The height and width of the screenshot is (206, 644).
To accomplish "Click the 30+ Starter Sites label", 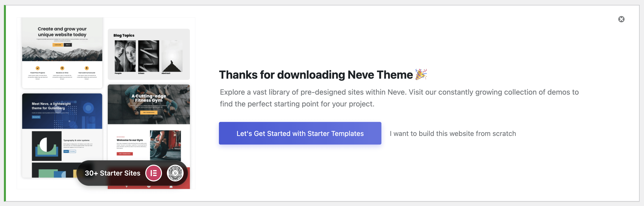I will click(x=112, y=173).
